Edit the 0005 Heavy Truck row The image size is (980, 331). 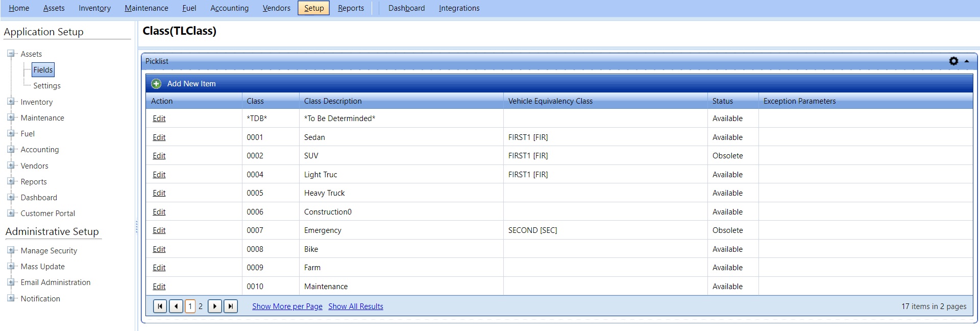coord(159,193)
